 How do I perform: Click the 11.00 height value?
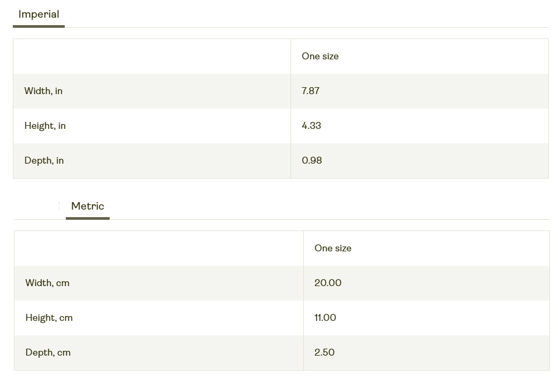click(325, 318)
